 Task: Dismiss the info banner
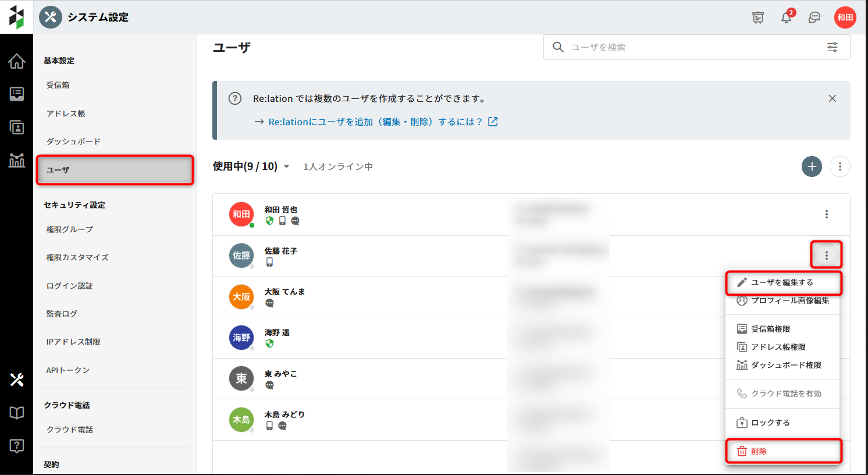coord(833,98)
